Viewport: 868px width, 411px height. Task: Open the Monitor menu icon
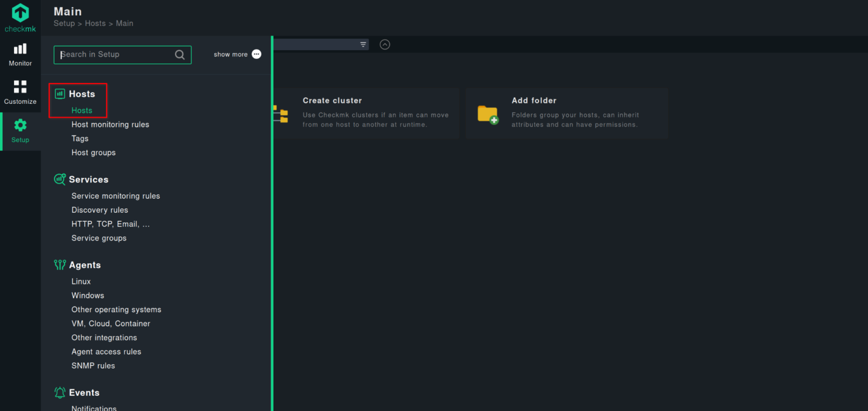click(20, 49)
